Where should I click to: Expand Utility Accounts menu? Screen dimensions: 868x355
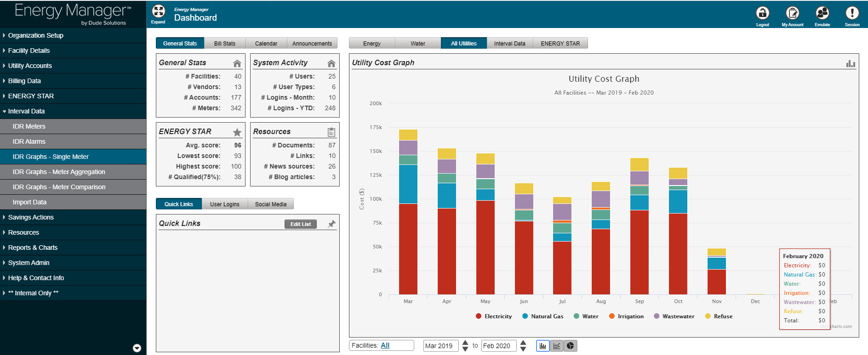point(73,66)
